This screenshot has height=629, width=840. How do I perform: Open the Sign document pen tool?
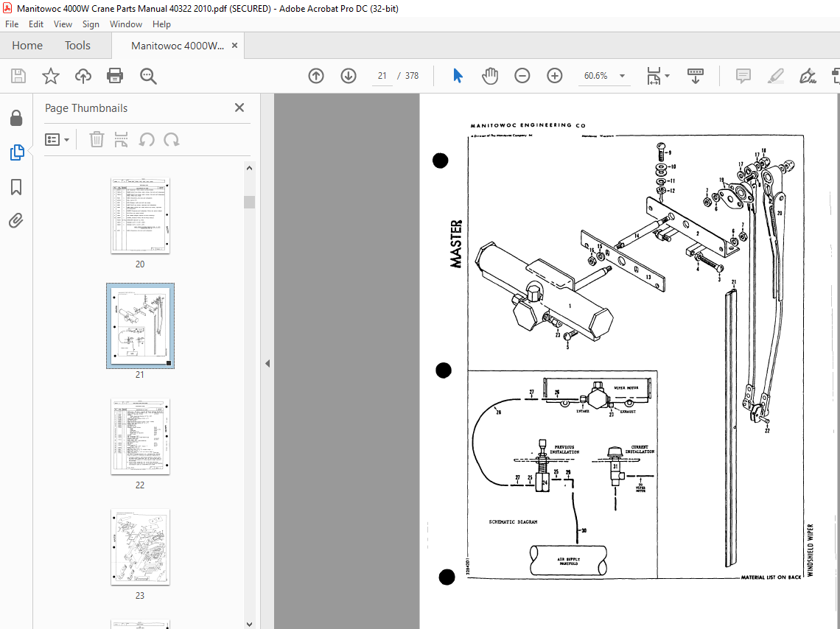[808, 76]
